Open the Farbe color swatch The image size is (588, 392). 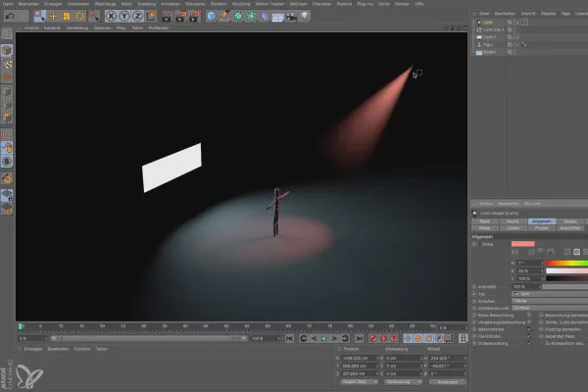tap(522, 244)
